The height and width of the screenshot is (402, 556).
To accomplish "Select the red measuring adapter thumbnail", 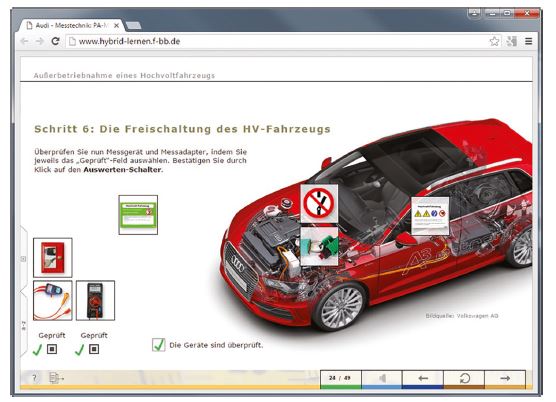I will tap(52, 300).
